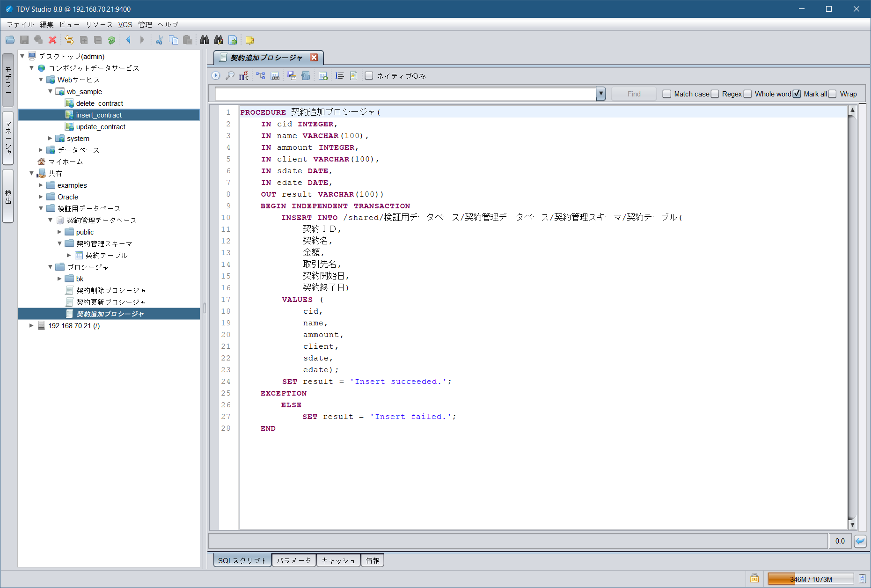The width and height of the screenshot is (871, 588).
Task: Click the pi symbol editor toolbar icon
Action: 244,75
